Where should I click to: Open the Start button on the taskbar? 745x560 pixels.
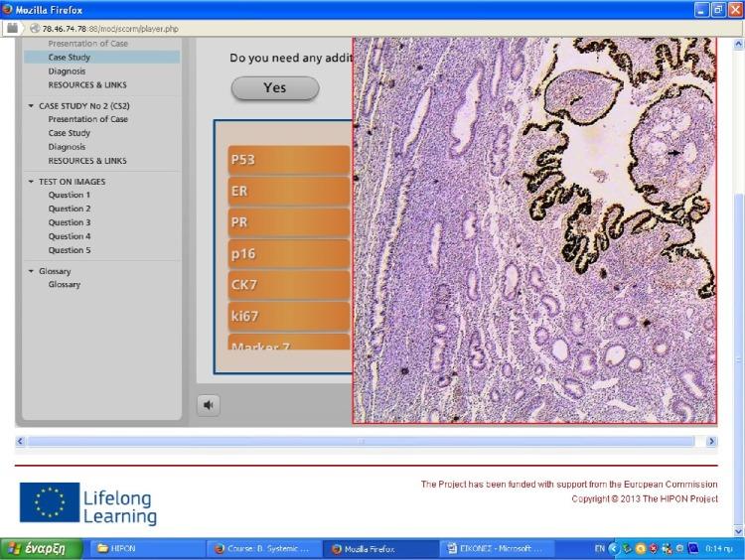[x=42, y=549]
